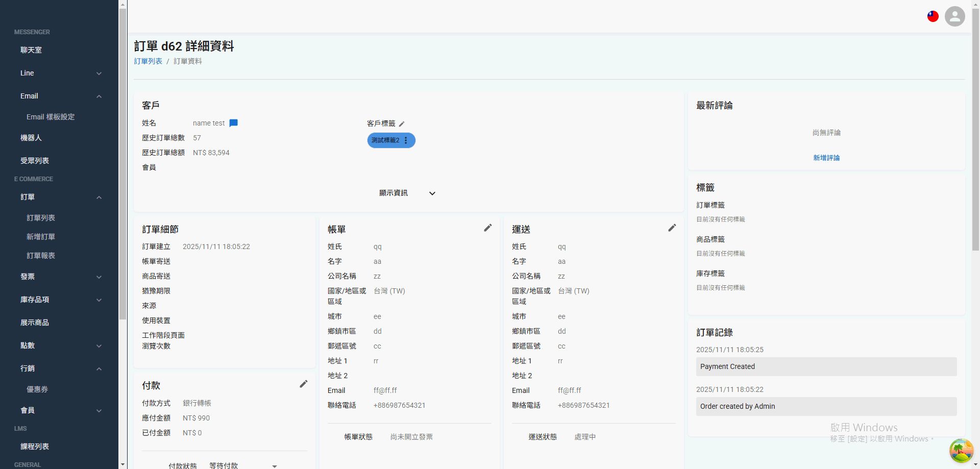
Task: Click order creation time 2025/11/11 18:05:22
Action: point(216,246)
